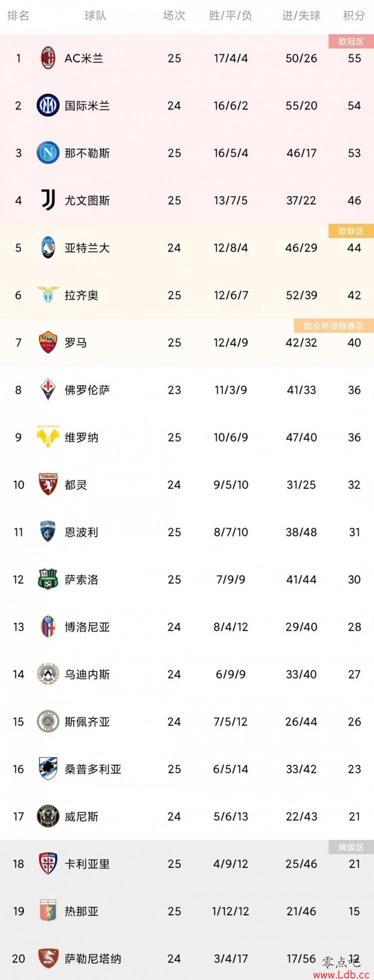Select the 胜/平/负 column header
This screenshot has width=374, height=980.
(x=230, y=16)
